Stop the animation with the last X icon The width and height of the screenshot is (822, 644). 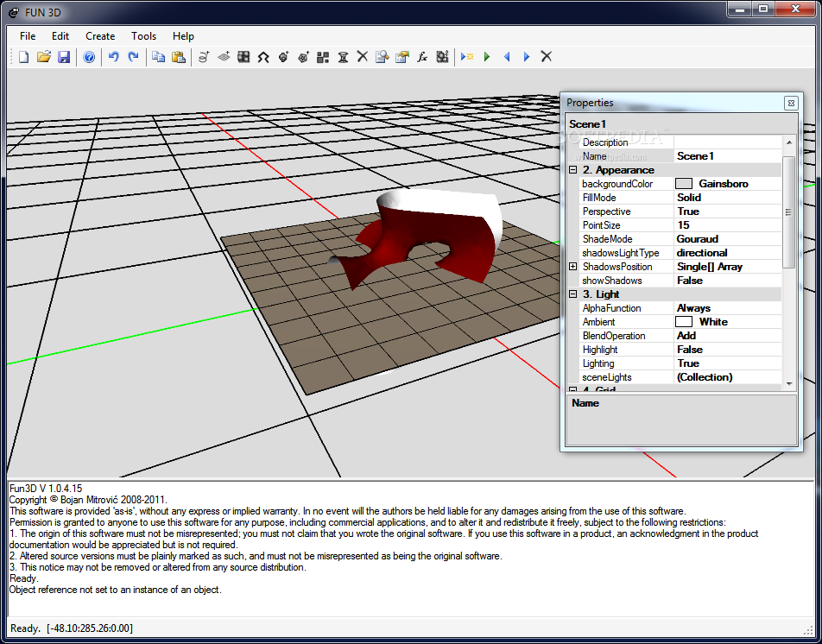click(x=547, y=57)
